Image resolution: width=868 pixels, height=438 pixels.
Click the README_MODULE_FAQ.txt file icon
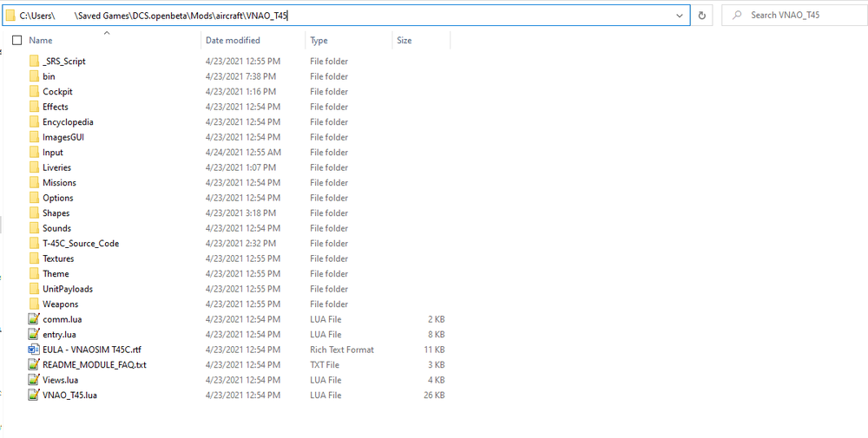34,365
